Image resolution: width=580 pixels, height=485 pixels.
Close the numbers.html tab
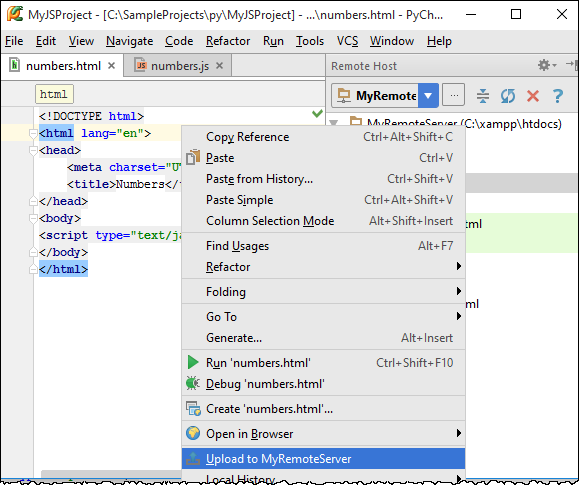click(111, 66)
